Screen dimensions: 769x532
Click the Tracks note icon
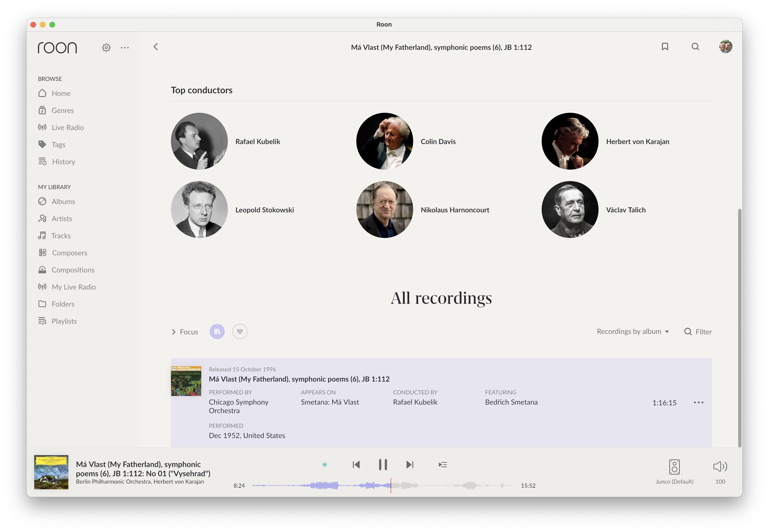[42, 235]
